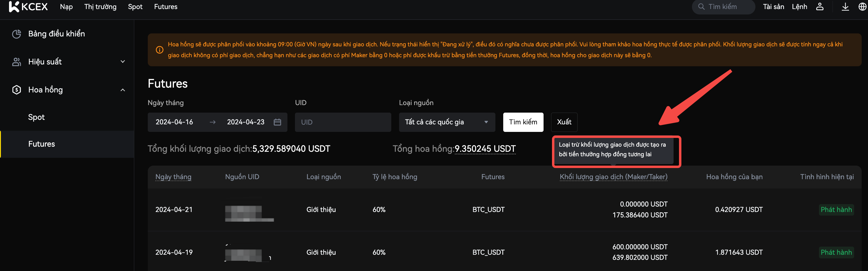Click the Xuất export button

point(564,122)
